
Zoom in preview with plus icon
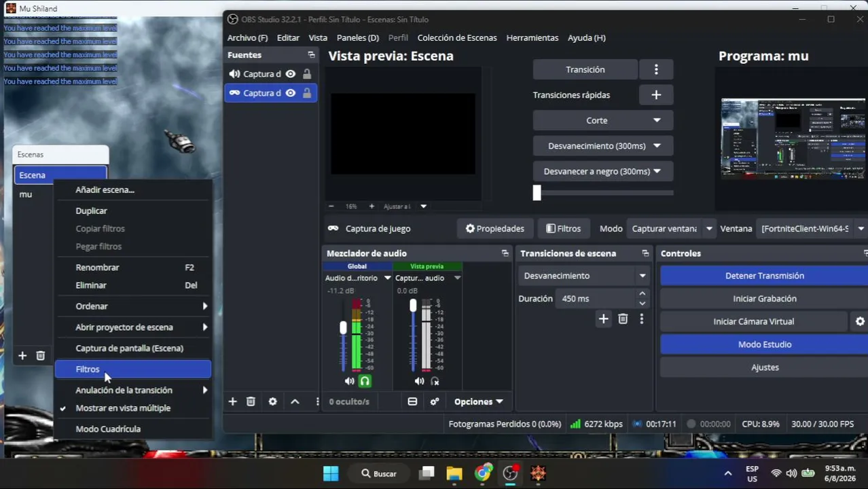(x=372, y=206)
